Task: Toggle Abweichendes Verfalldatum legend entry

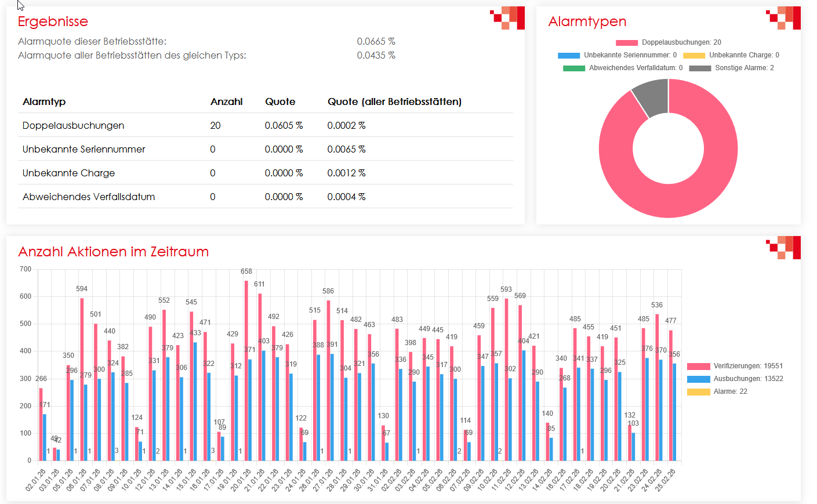Action: point(623,68)
